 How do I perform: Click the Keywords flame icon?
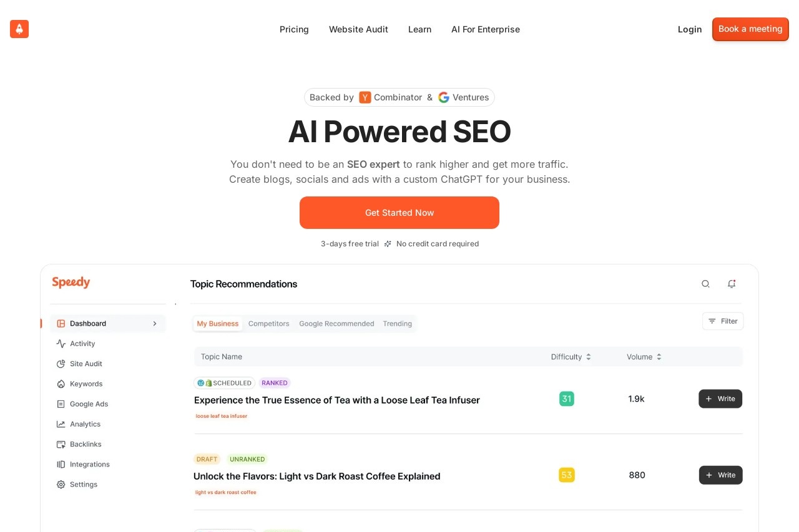point(61,384)
